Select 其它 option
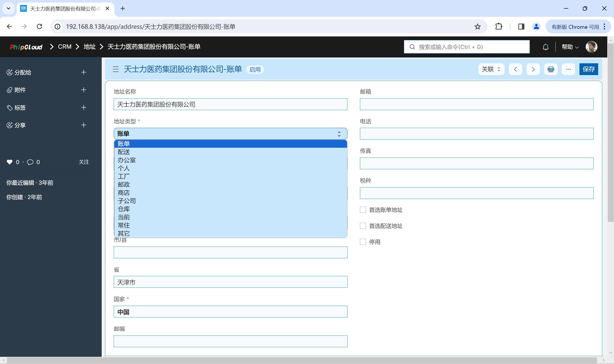The height and width of the screenshot is (364, 614). [230, 233]
